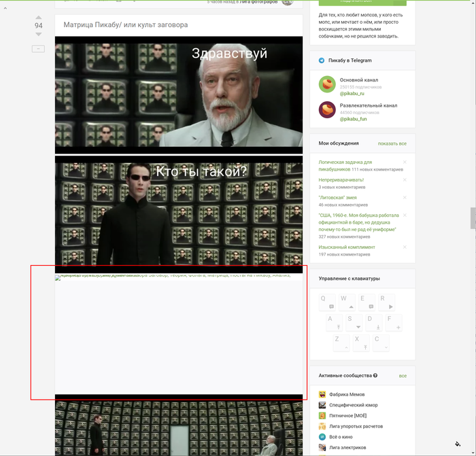Downvote the Матрица Пикабу post
Image resolution: width=476 pixels, height=456 pixels.
(x=39, y=34)
